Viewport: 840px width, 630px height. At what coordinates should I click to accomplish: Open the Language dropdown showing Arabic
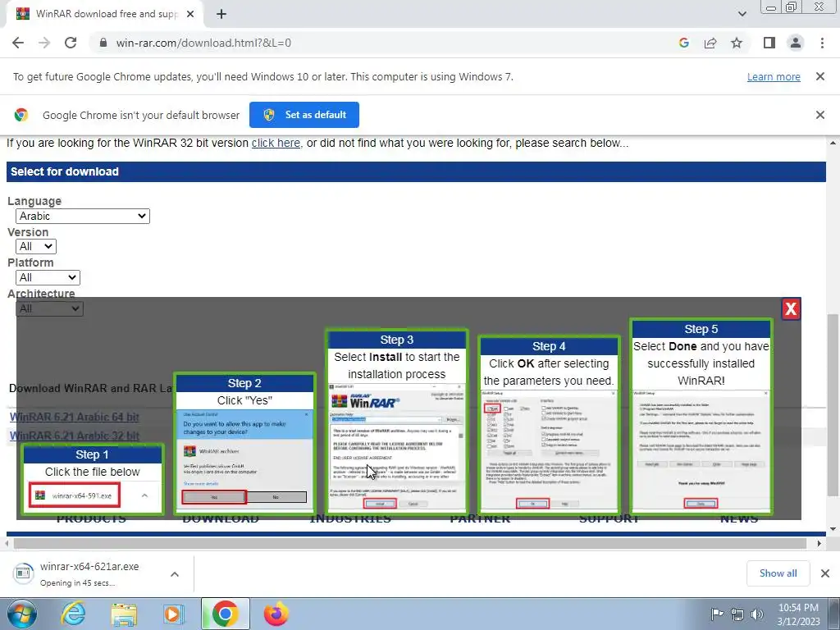click(83, 216)
